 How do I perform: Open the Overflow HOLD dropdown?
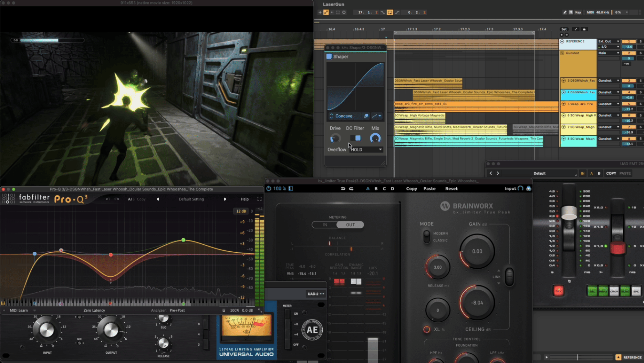366,149
